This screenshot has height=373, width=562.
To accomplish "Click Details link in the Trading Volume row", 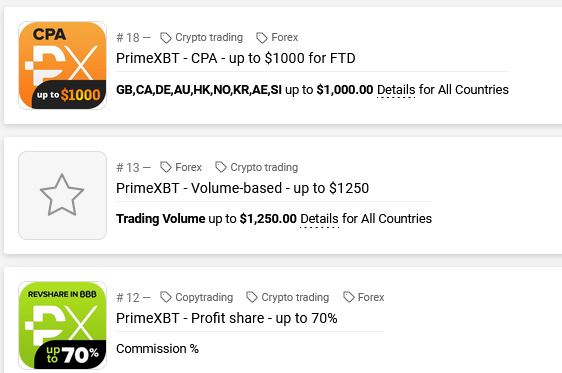I will click(x=319, y=219).
